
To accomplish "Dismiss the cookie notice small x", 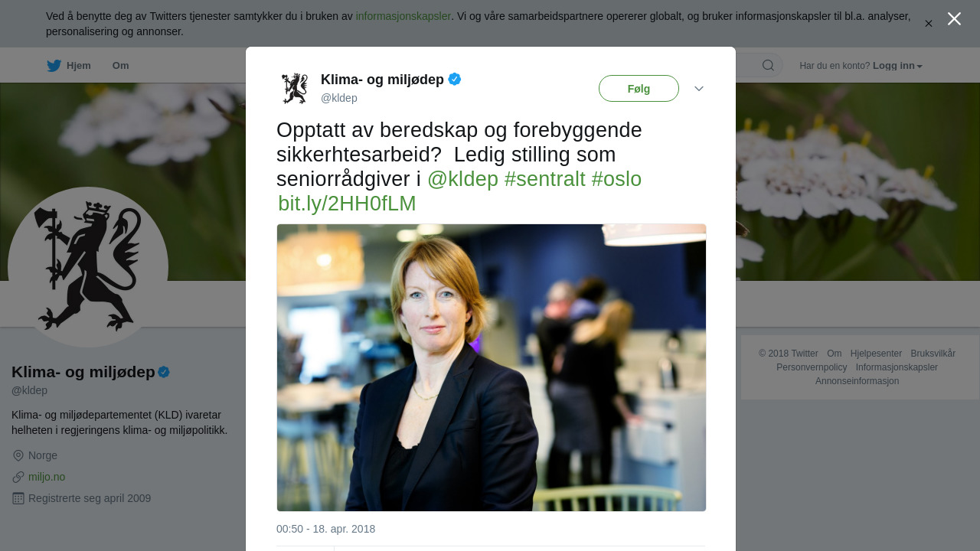I will pyautogui.click(x=929, y=24).
